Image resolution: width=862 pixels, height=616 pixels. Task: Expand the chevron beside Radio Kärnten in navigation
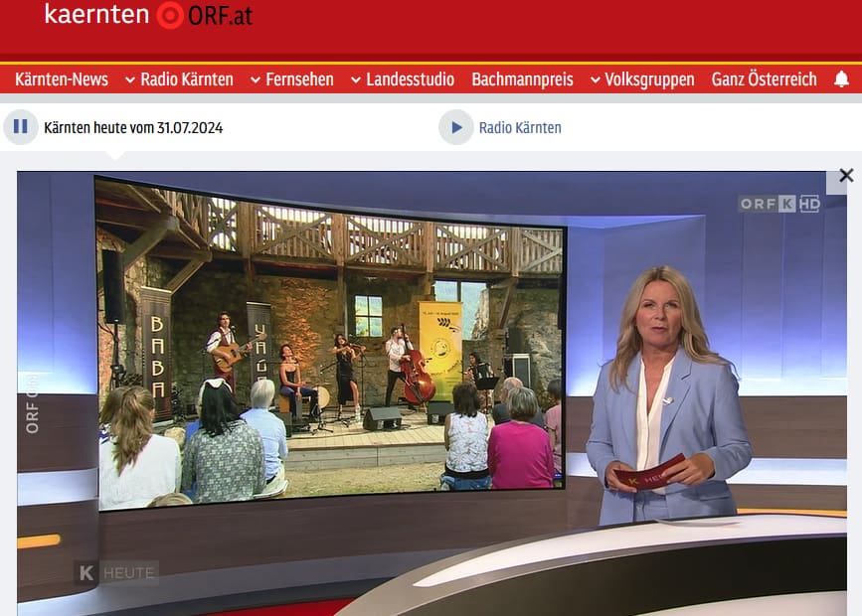coord(130,79)
